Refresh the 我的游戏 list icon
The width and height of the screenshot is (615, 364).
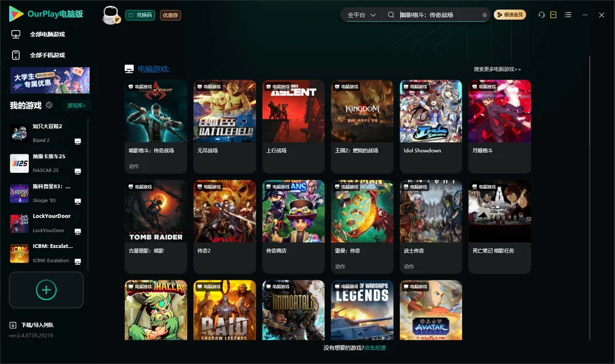pos(49,105)
